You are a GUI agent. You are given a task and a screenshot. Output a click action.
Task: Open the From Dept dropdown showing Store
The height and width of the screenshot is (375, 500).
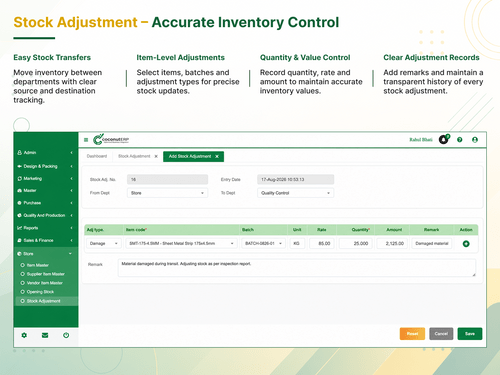[167, 193]
